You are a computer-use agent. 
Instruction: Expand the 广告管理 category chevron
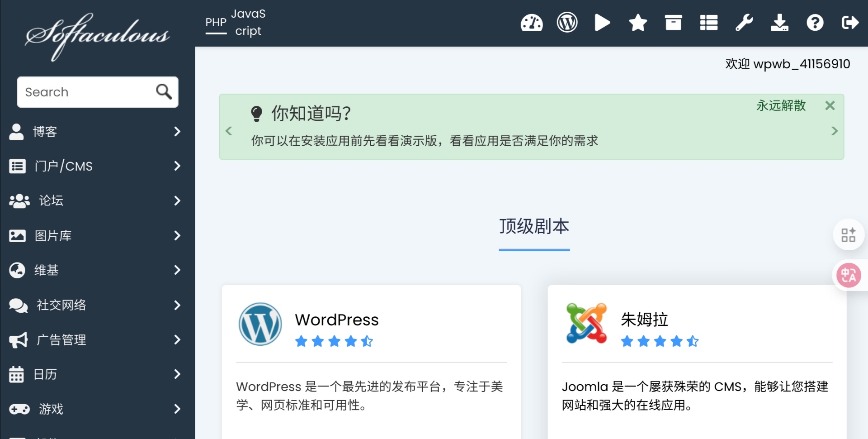[177, 340]
